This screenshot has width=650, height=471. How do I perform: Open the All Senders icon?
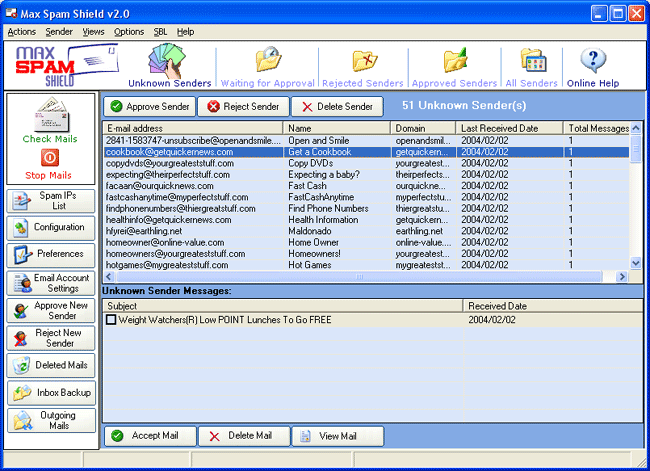pos(532,60)
